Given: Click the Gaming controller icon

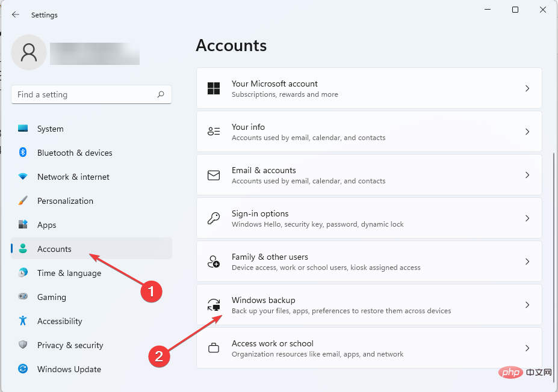Looking at the screenshot, I should 23,297.
